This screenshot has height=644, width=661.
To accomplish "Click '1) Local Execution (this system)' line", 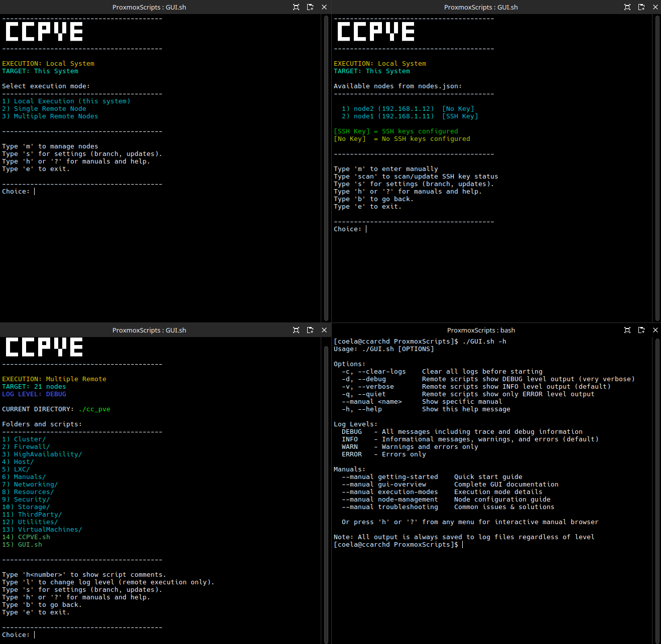I will 66,101.
